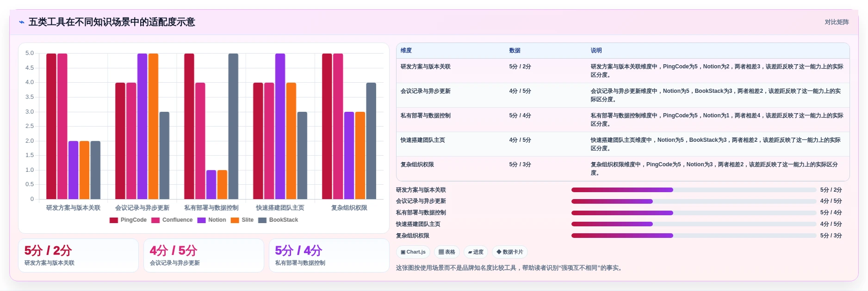Click the BookStack bar in the 私有部署与数据控制 group
This screenshot has width=868, height=291.
coord(233,126)
